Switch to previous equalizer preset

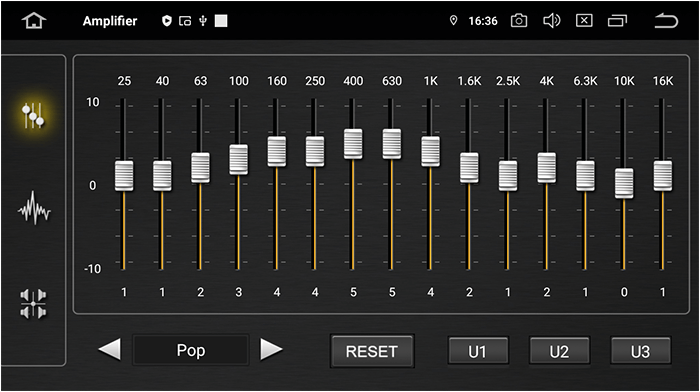pos(109,349)
